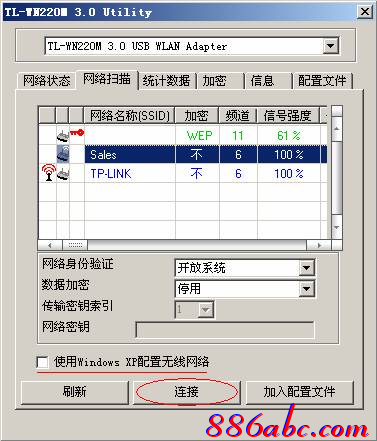The image size is (377, 441).
Task: Click the 加入配置文件 button
Action: [299, 392]
